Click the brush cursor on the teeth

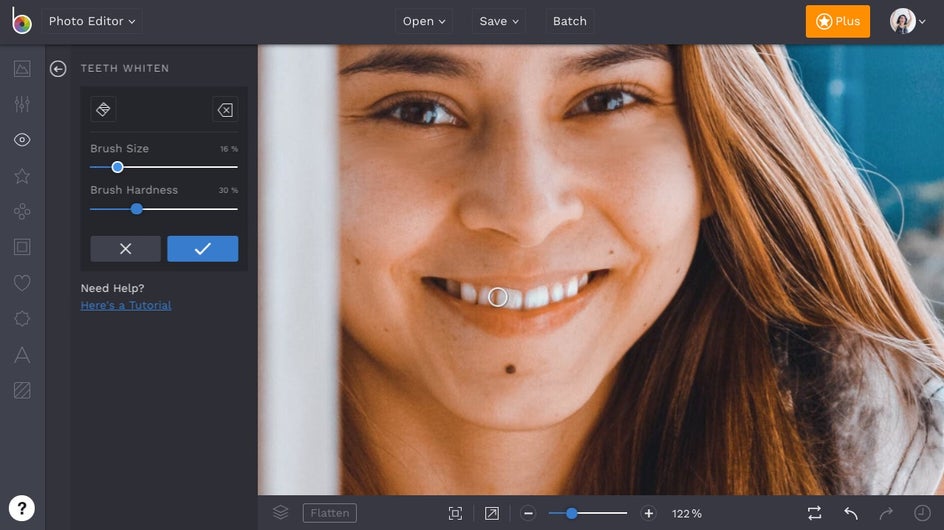coord(497,297)
